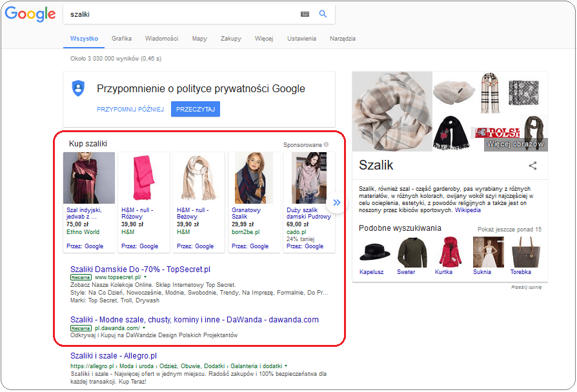Screen dimensions: 577x392
Task: Open the Suknia related search
Action: (482, 271)
